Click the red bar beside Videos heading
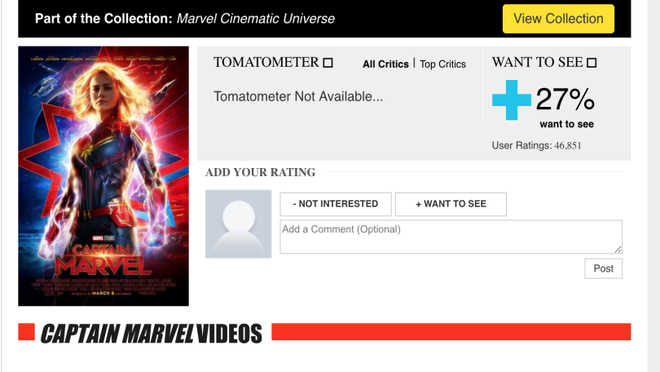The image size is (660, 372). tap(451, 332)
